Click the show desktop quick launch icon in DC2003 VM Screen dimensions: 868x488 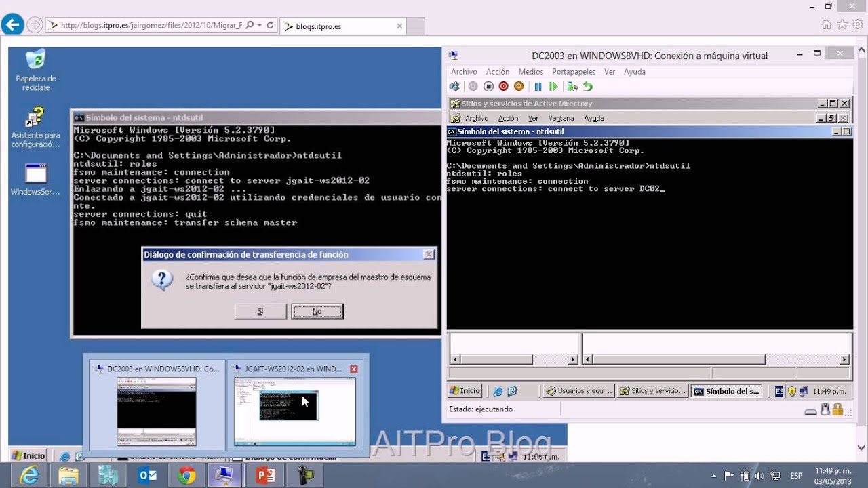(513, 391)
